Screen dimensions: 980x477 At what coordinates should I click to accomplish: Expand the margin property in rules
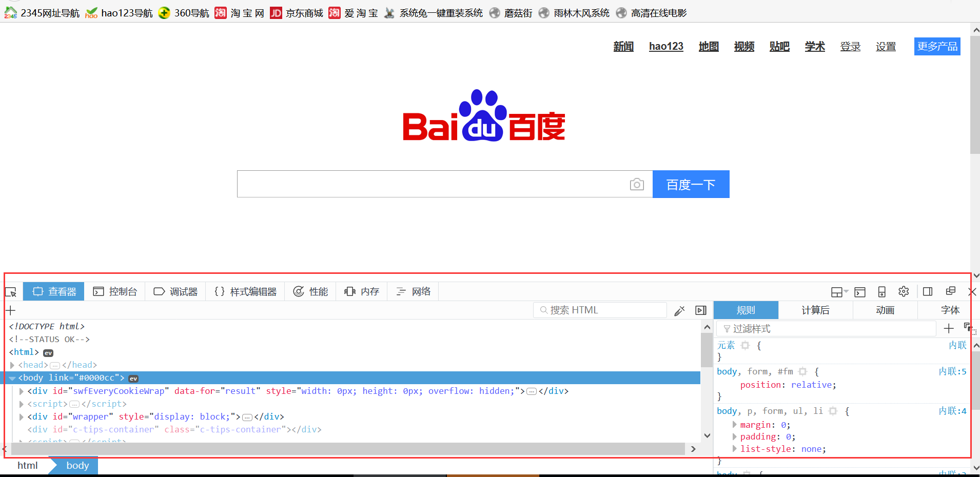pos(734,425)
